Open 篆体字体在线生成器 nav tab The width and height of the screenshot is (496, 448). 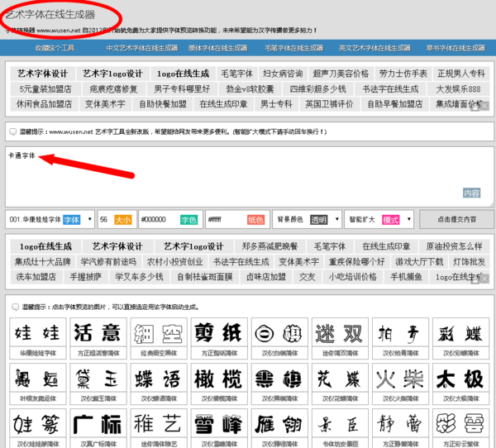218,48
